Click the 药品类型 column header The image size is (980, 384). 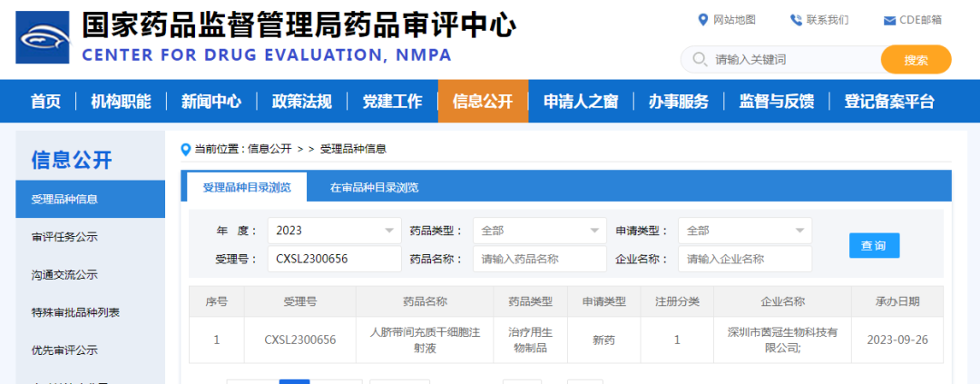pos(531,301)
